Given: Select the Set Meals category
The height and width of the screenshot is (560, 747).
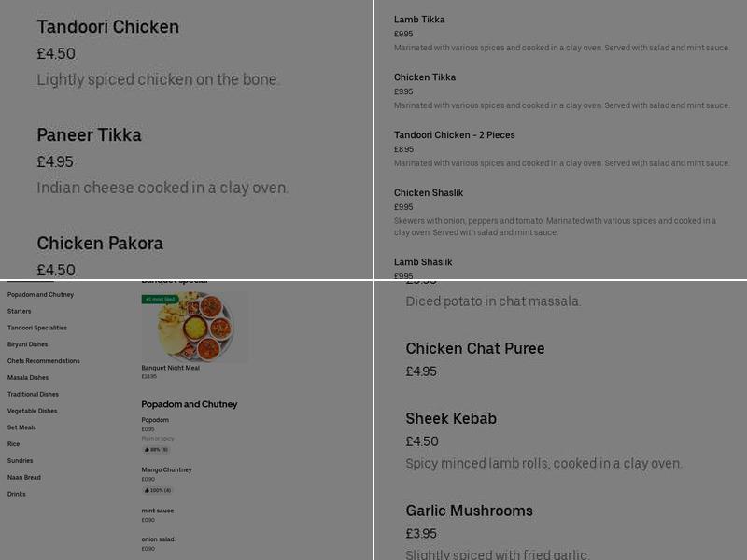Looking at the screenshot, I should (23, 427).
